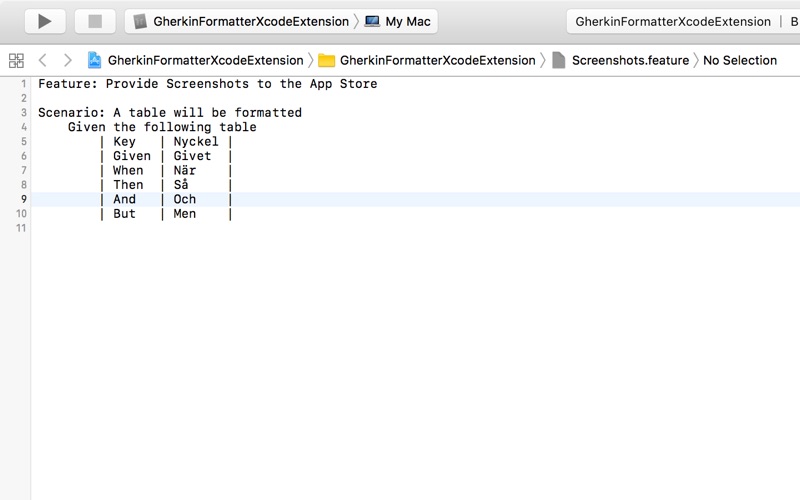This screenshot has width=800, height=500.
Task: Go forward to next file
Action: tap(67, 60)
